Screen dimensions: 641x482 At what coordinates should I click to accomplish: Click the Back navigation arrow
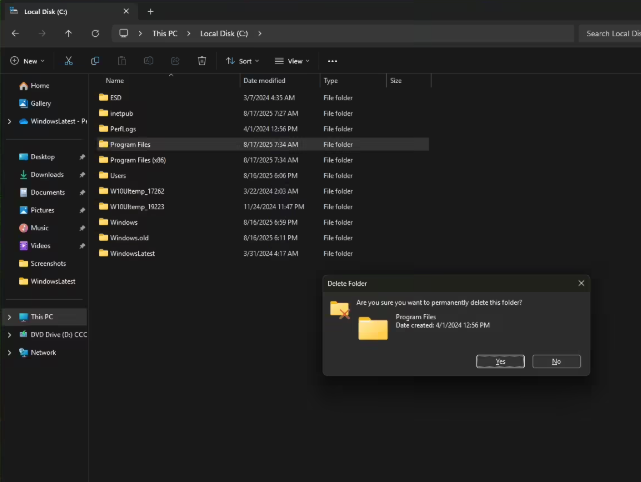click(15, 33)
